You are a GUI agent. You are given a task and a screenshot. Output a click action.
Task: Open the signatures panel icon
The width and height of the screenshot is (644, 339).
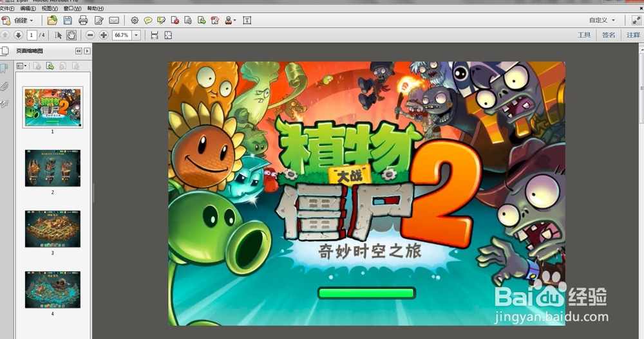tap(5, 104)
